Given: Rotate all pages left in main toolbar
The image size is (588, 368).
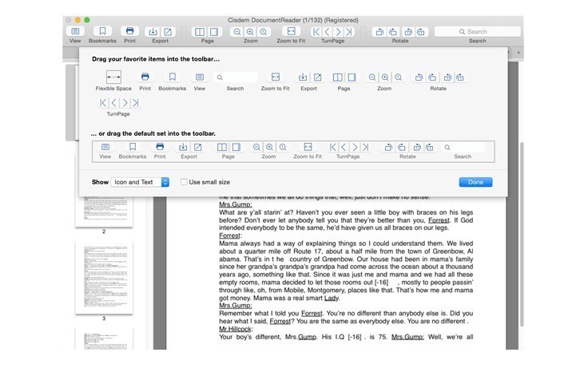Looking at the screenshot, I should pyautogui.click(x=408, y=32).
